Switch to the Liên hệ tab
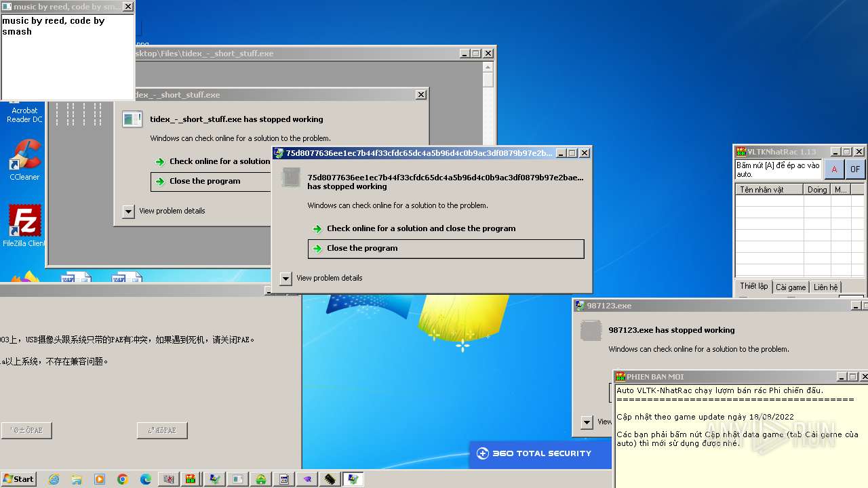The image size is (868, 488). click(825, 287)
